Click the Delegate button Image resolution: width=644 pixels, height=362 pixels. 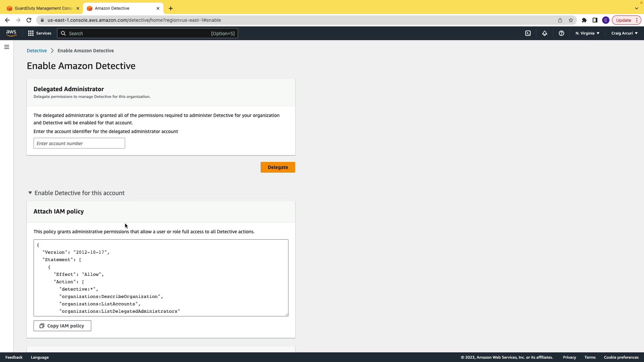click(x=278, y=167)
